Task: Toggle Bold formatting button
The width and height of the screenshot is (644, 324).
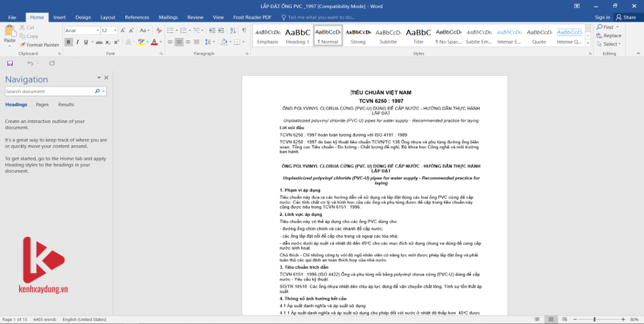Action: [67, 42]
